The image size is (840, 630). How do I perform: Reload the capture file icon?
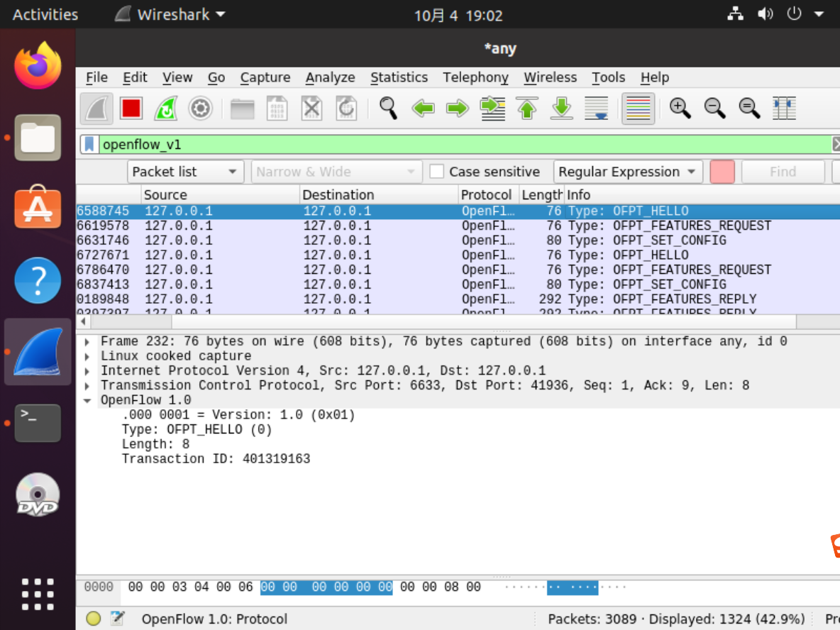[x=347, y=109]
